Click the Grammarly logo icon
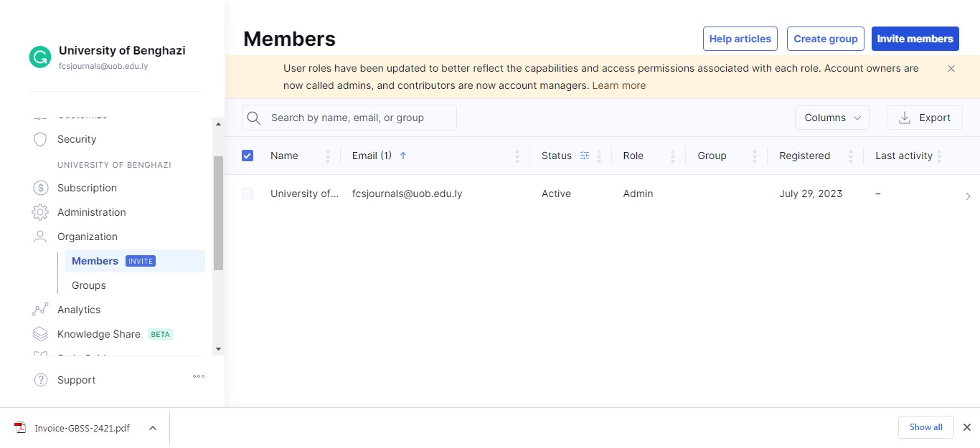 [40, 57]
